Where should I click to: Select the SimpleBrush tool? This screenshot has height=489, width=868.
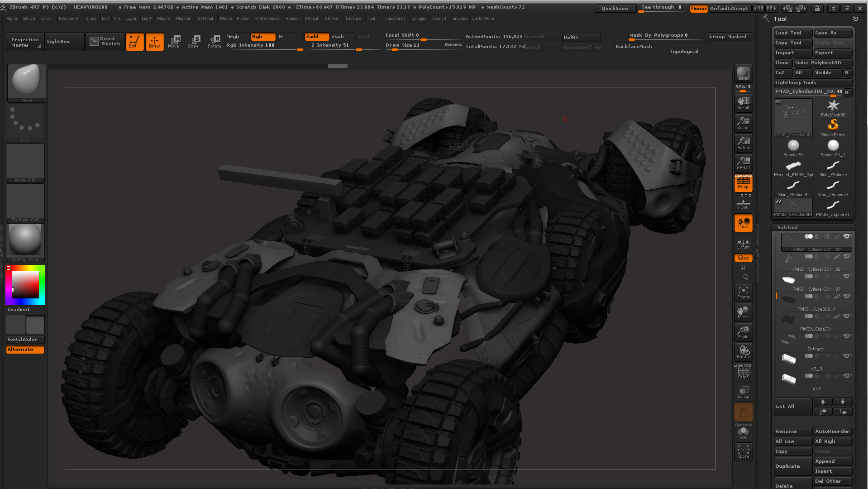tap(833, 128)
